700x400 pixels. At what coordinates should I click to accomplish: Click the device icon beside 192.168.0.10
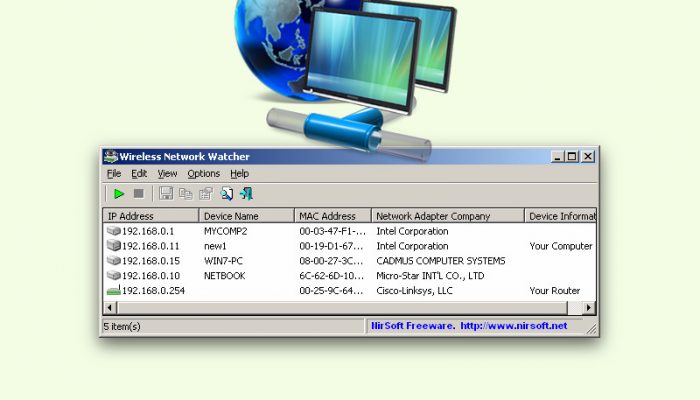[114, 275]
